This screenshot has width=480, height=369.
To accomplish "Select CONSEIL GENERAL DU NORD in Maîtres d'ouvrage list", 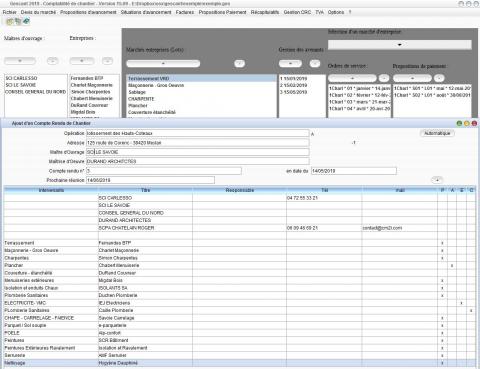I will [x=35, y=92].
